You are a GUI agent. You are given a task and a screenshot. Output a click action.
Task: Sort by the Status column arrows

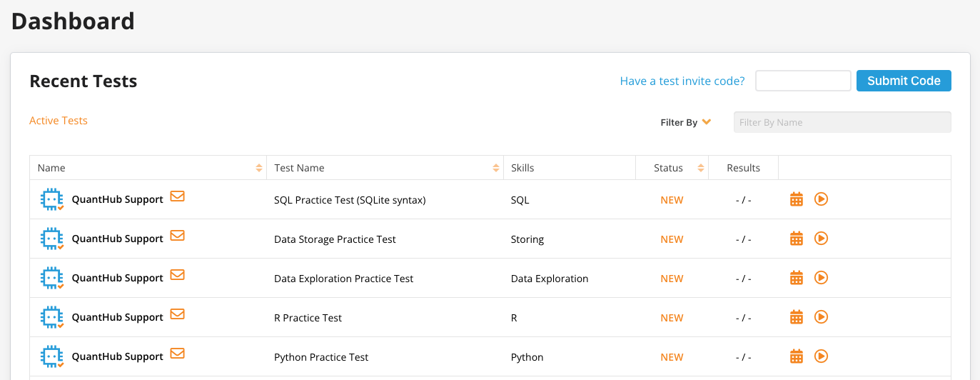(701, 168)
